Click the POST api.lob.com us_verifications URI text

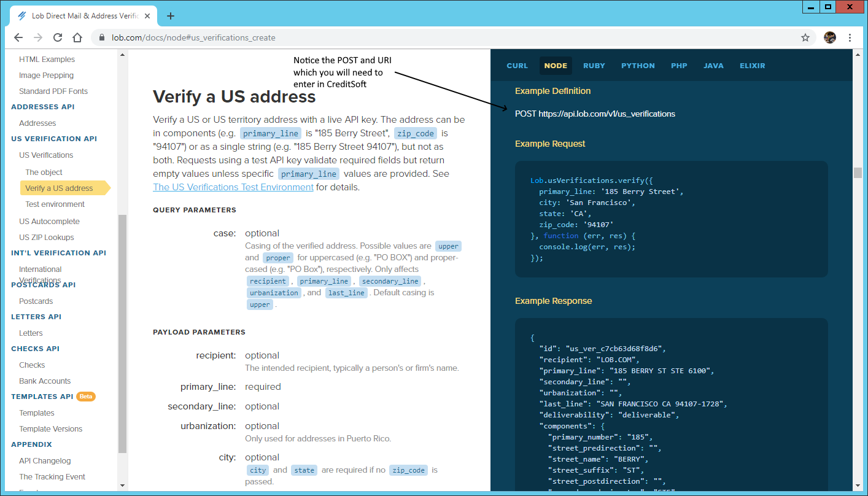595,114
